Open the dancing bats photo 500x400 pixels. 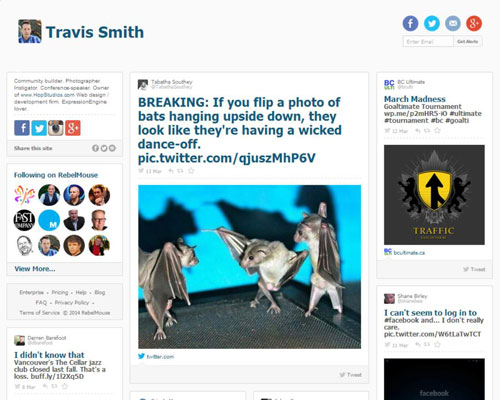[249, 267]
